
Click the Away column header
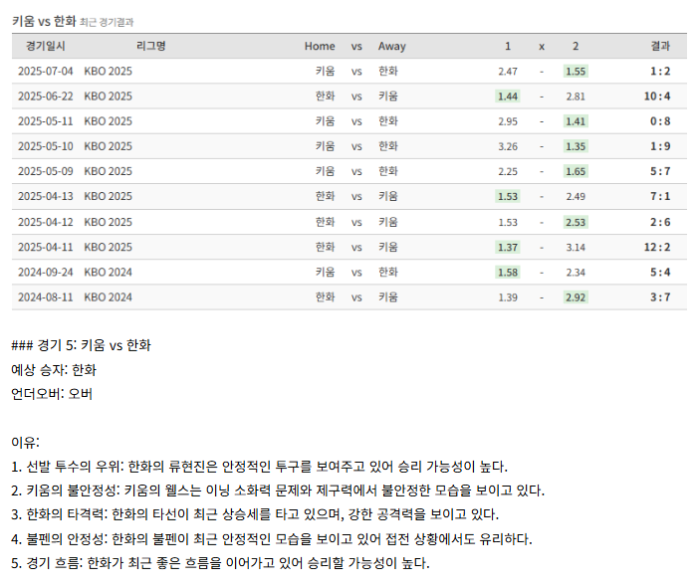coord(392,47)
